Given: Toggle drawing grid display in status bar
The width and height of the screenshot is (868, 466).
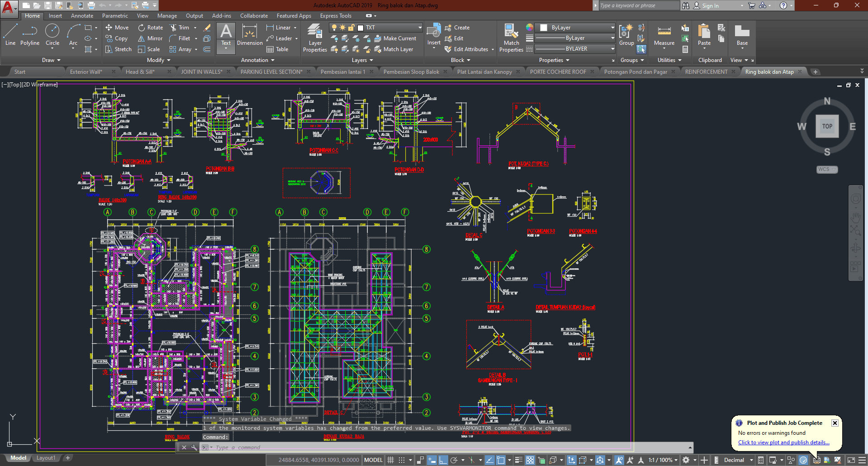Looking at the screenshot, I should click(391, 460).
